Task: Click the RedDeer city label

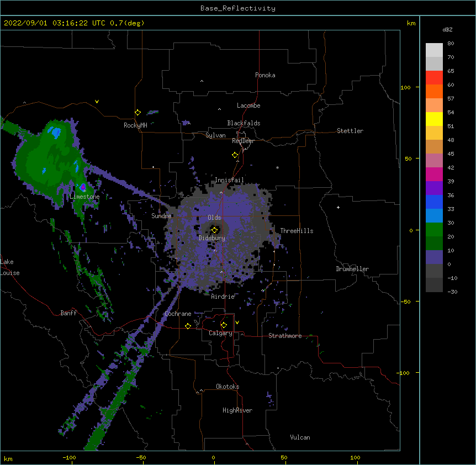Action: [x=243, y=141]
